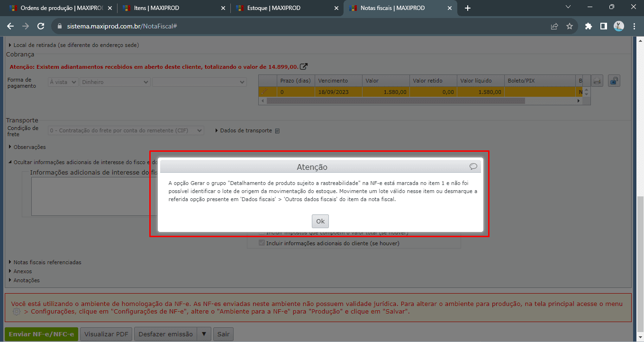The image size is (644, 342).
Task: Click the gear icon in homologação warning
Action: (17, 312)
